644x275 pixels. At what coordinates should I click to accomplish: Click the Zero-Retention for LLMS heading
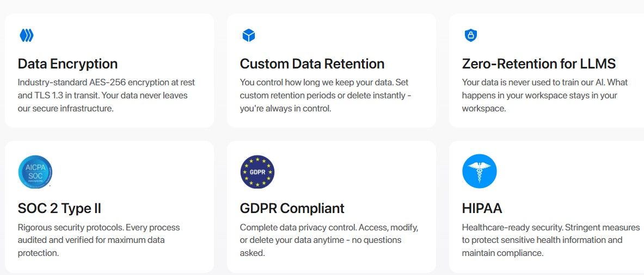(x=538, y=64)
